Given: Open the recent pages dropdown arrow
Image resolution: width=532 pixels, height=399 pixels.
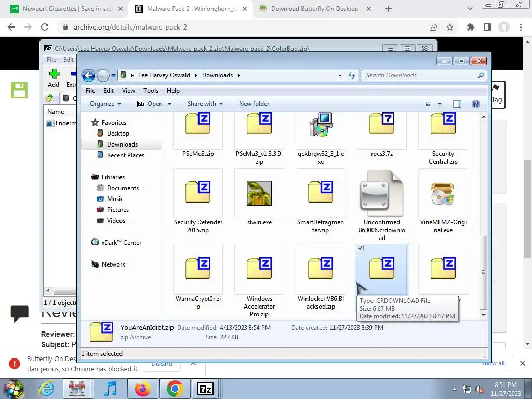Looking at the screenshot, I should point(113,76).
